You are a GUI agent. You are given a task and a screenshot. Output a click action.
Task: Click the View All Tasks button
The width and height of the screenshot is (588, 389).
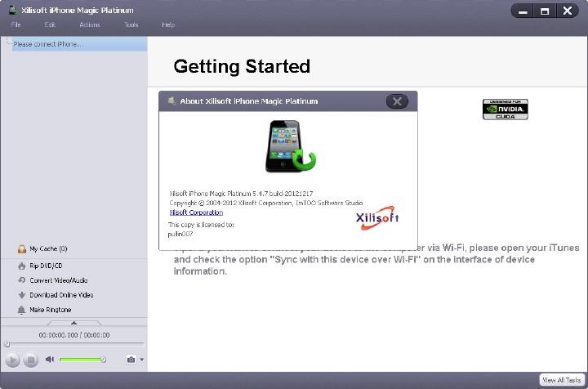560,380
